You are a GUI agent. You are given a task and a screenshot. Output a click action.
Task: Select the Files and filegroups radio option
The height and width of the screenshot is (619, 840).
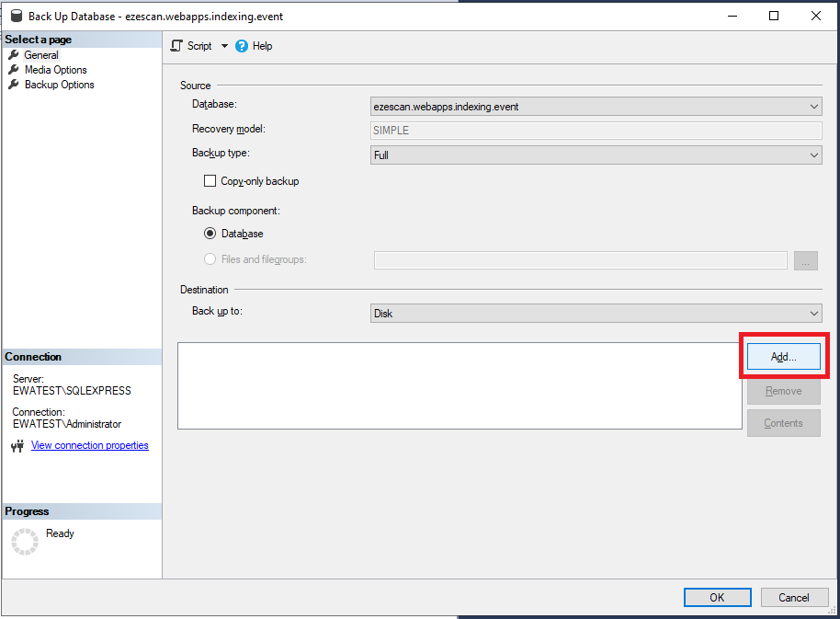210,259
